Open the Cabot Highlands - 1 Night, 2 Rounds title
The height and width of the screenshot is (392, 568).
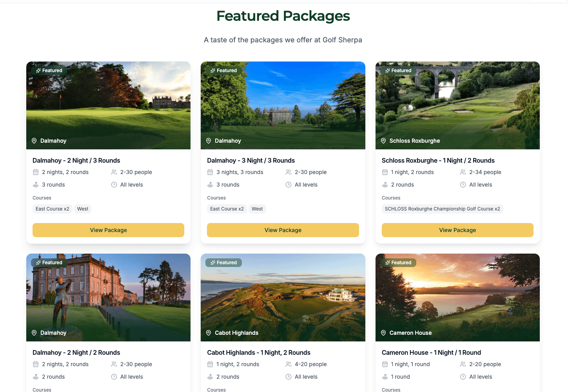(259, 352)
